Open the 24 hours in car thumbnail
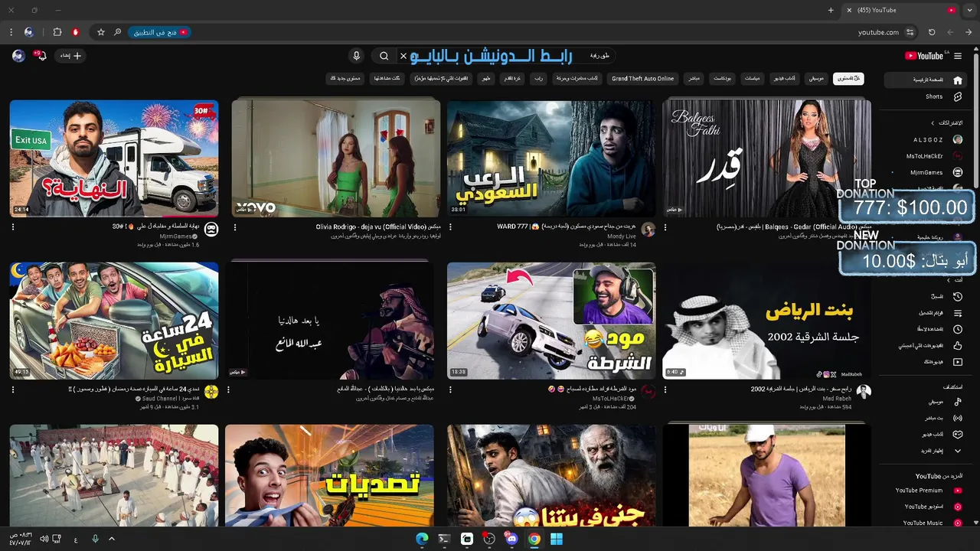Image resolution: width=980 pixels, height=551 pixels. coord(114,321)
